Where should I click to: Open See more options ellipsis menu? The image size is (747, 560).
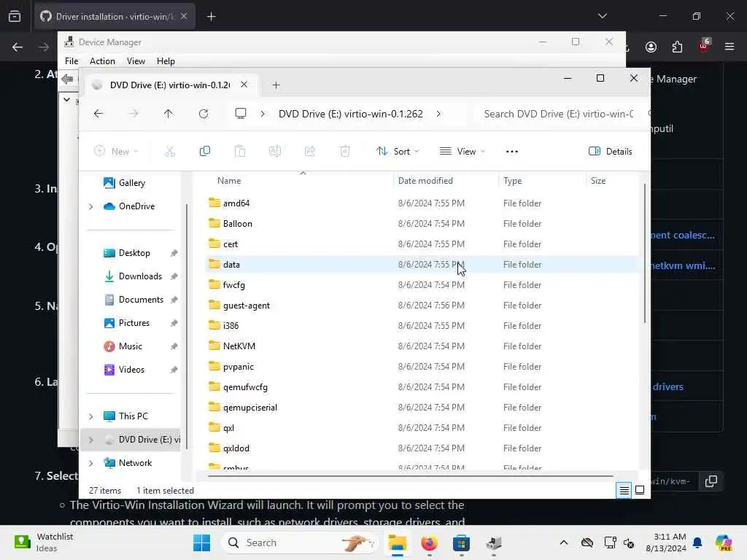511,152
